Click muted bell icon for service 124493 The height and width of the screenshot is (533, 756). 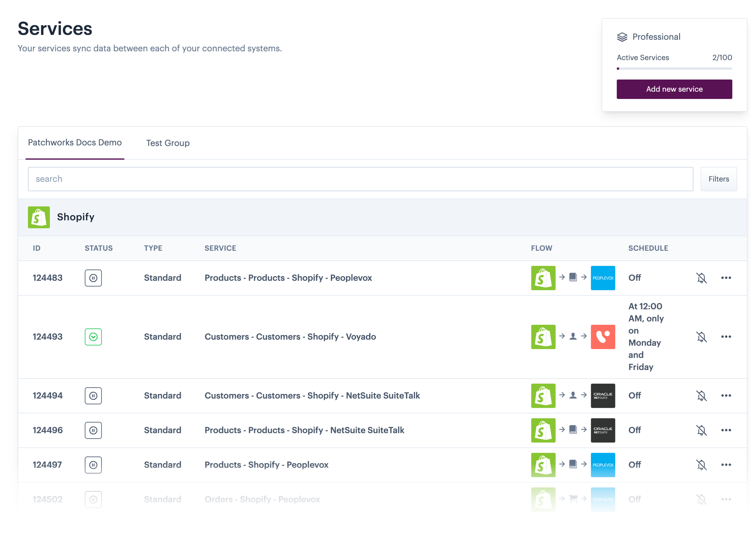pos(701,337)
